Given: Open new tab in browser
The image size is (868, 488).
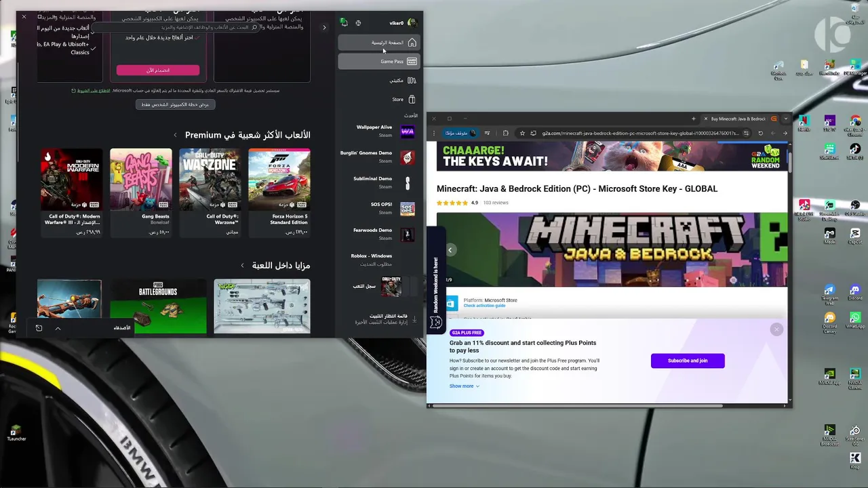Looking at the screenshot, I should (693, 119).
